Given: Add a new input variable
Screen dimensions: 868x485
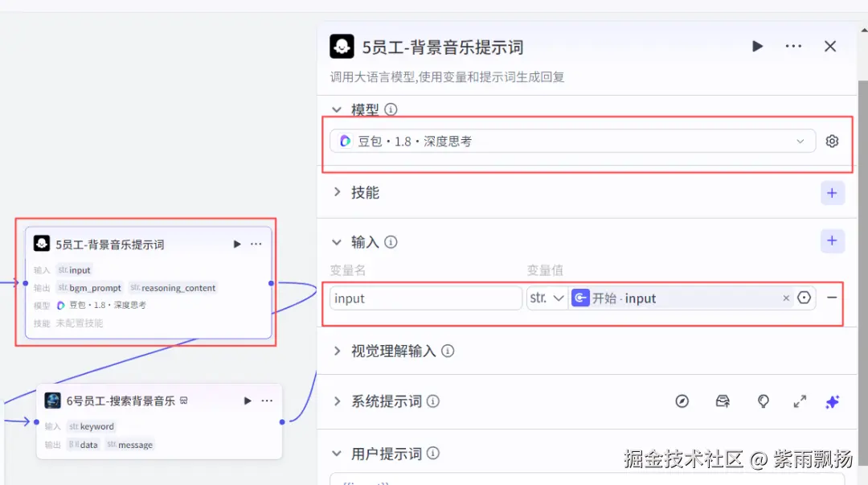Looking at the screenshot, I should (832, 240).
